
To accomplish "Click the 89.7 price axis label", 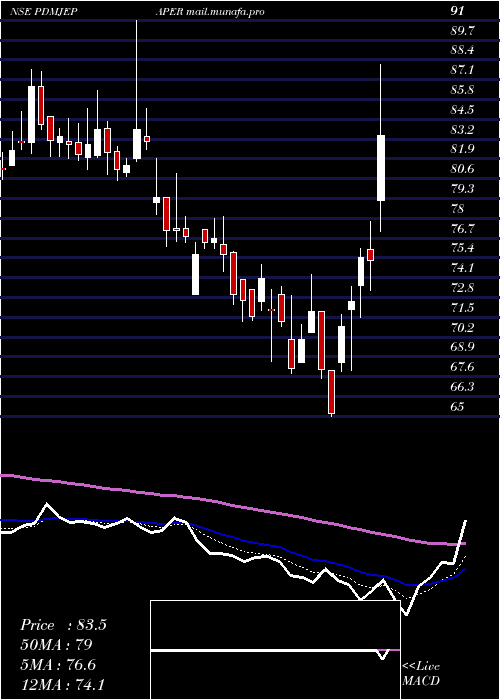I will 462,31.
